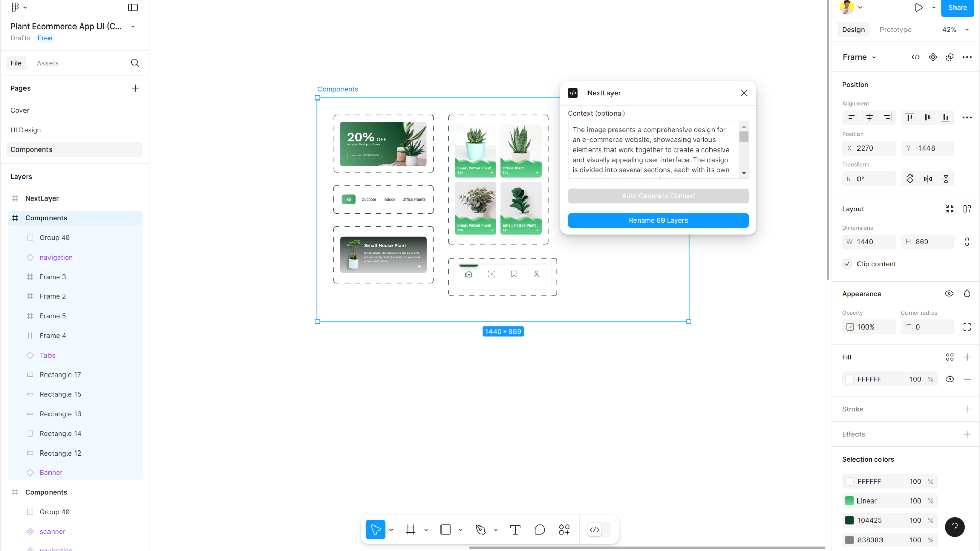This screenshot has height=551, width=980.
Task: Present prototype with play icon
Action: coord(918,8)
